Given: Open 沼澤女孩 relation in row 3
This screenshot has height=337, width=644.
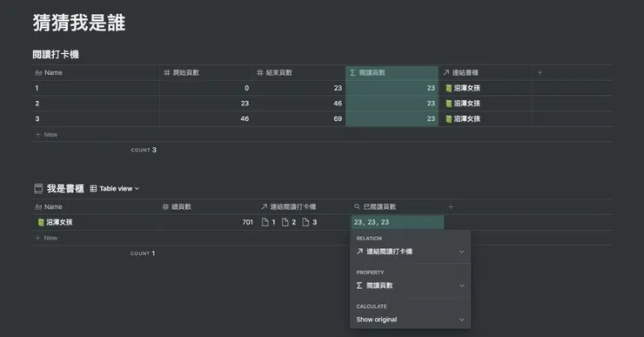Looking at the screenshot, I should coord(463,118).
